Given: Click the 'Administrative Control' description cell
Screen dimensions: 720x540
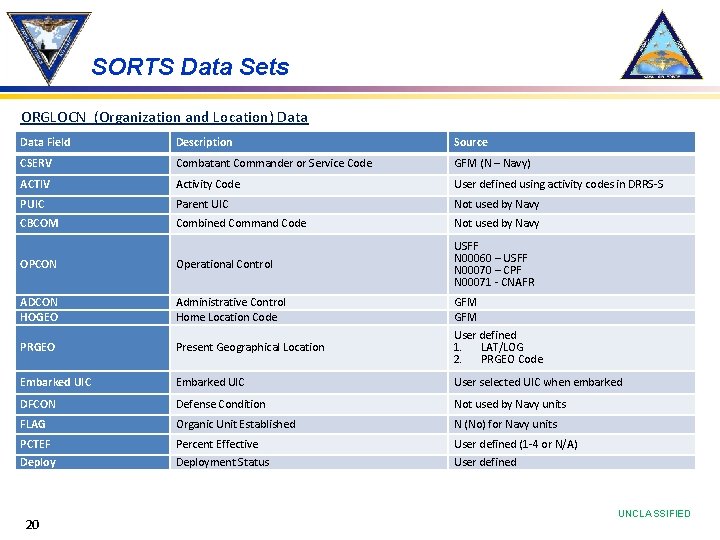Looking at the screenshot, I should pos(309,302).
